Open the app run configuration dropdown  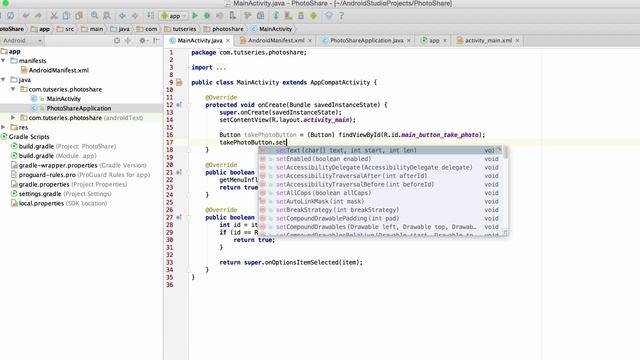(x=174, y=16)
